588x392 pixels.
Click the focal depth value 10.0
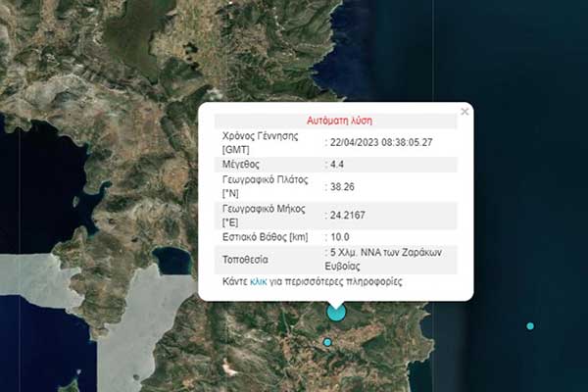click(x=342, y=238)
